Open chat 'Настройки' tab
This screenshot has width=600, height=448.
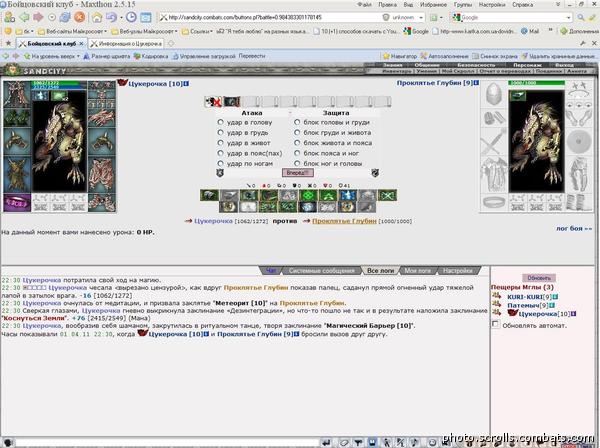[x=457, y=270]
